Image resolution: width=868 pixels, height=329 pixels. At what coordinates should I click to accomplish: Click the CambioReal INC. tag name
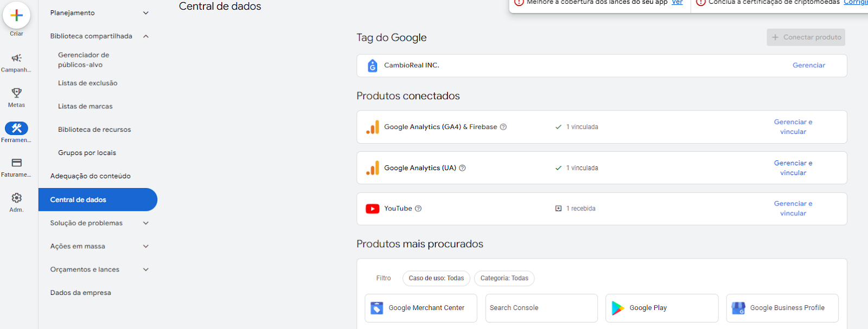[x=412, y=65]
